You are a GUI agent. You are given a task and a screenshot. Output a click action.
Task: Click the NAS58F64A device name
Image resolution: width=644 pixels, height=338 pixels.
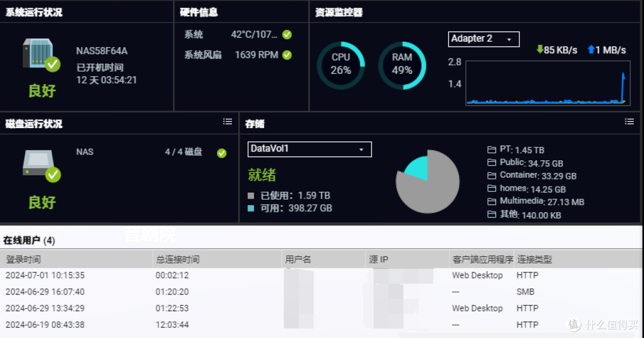(102, 51)
